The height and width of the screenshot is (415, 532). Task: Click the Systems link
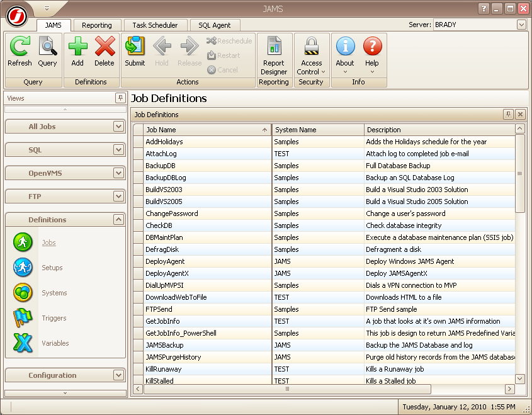coord(54,293)
